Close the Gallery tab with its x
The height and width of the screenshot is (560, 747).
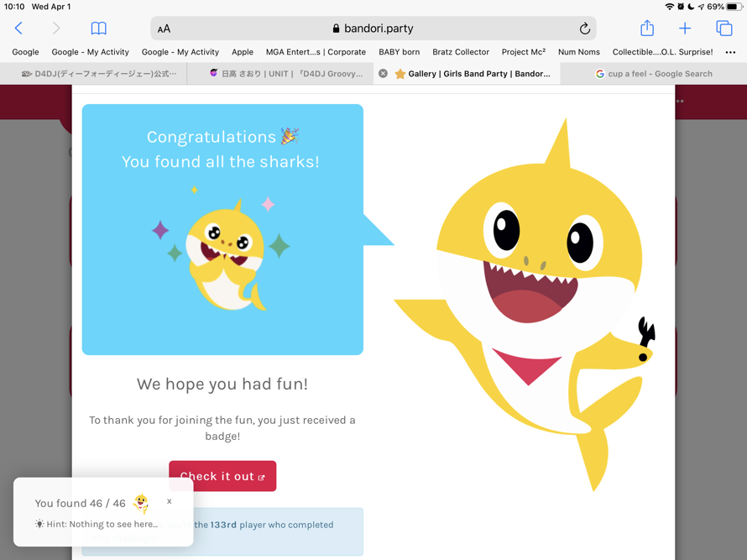tap(383, 73)
